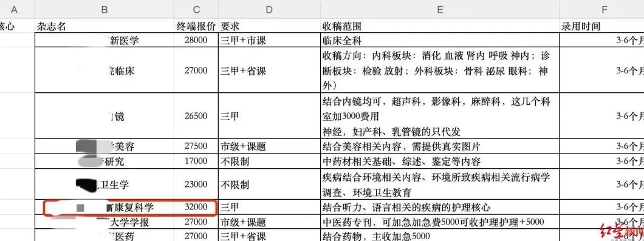Select the 不限制 cell in the 23000 row

click(x=269, y=185)
